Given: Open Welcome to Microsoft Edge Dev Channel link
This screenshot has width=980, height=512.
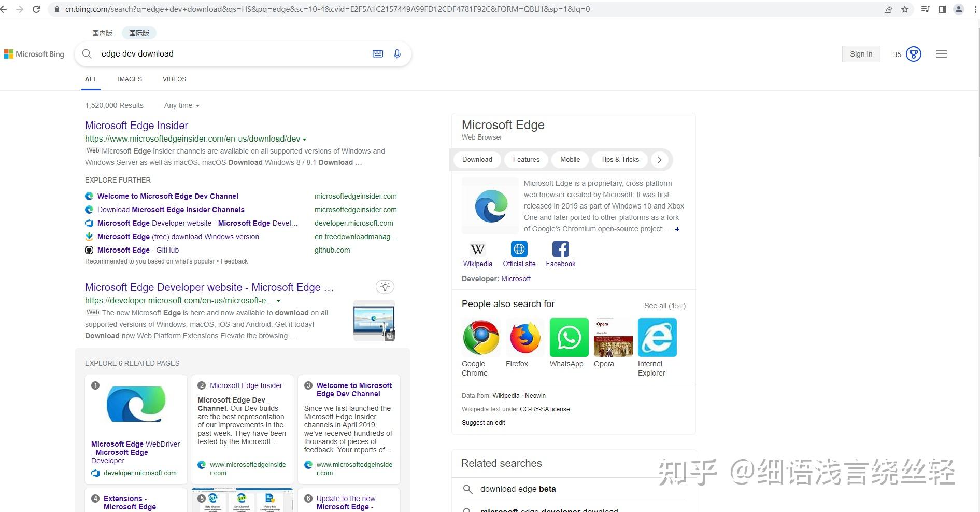Looking at the screenshot, I should tap(168, 196).
